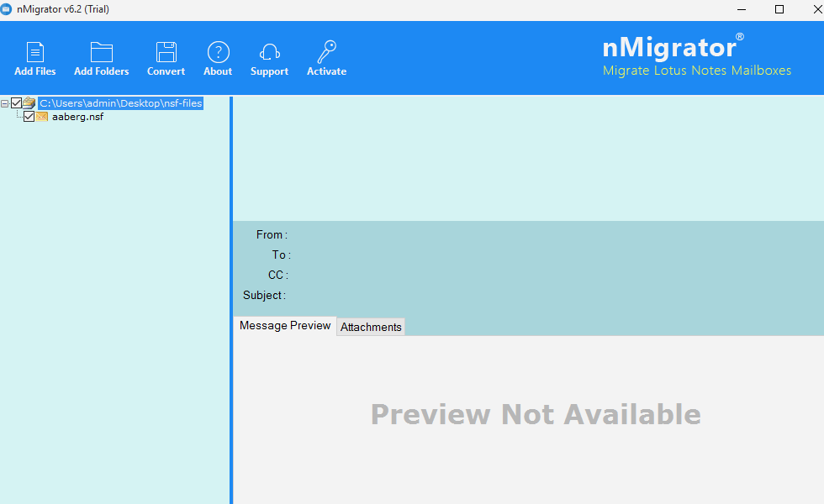
Task: Toggle the aaberg.nsf checkbox
Action: (29, 117)
